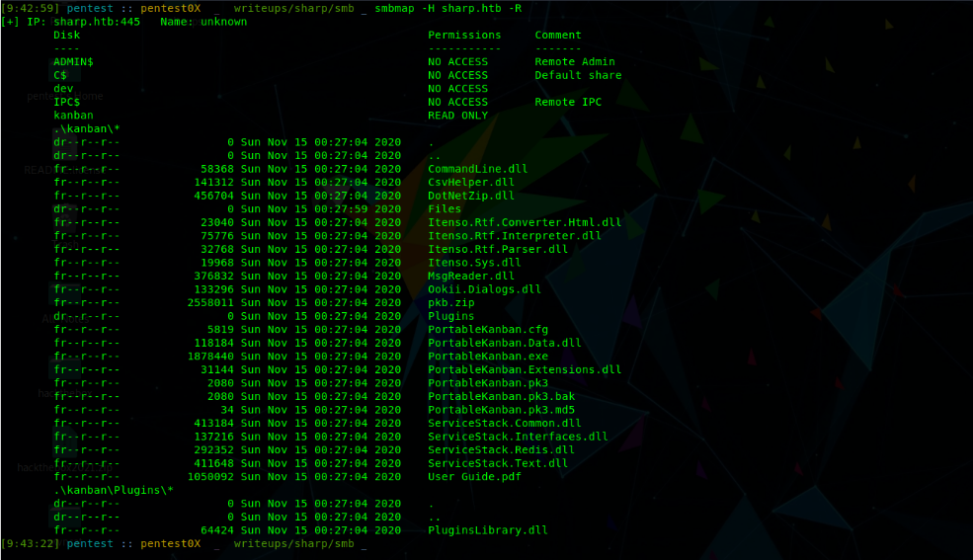The image size is (973, 560).
Task: Click the '.\kanban\*' path line
Action: pos(87,129)
